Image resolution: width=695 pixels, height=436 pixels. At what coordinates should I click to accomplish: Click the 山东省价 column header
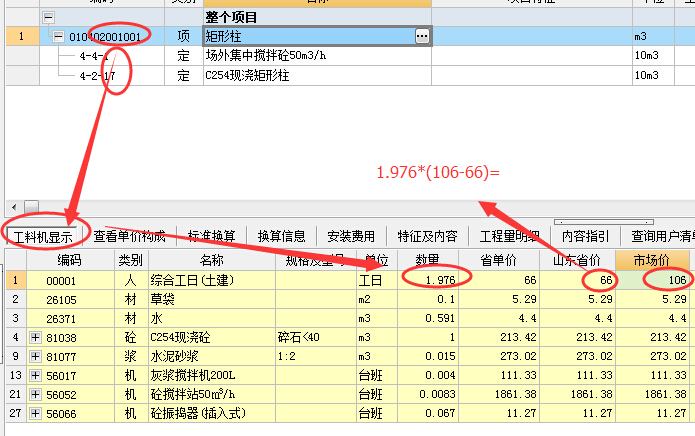[x=577, y=260]
